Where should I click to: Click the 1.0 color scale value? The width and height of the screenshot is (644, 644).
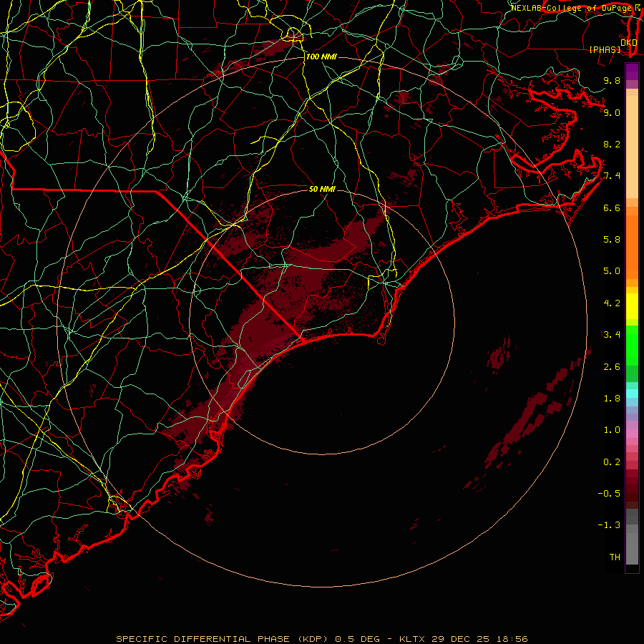(x=612, y=430)
